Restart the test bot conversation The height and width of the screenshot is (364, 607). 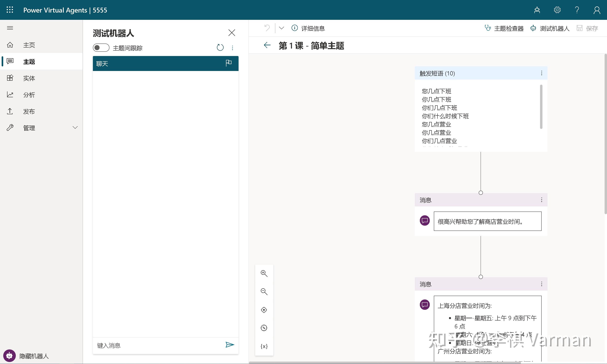click(220, 48)
